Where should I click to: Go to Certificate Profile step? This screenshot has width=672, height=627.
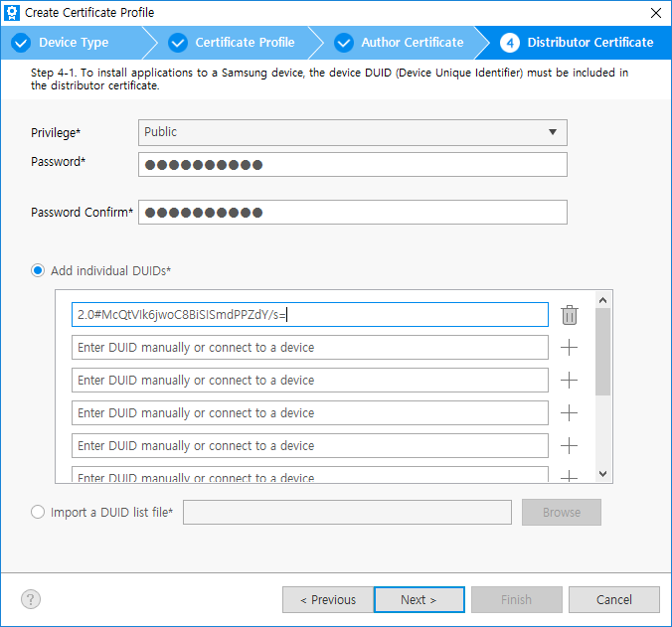tap(245, 43)
